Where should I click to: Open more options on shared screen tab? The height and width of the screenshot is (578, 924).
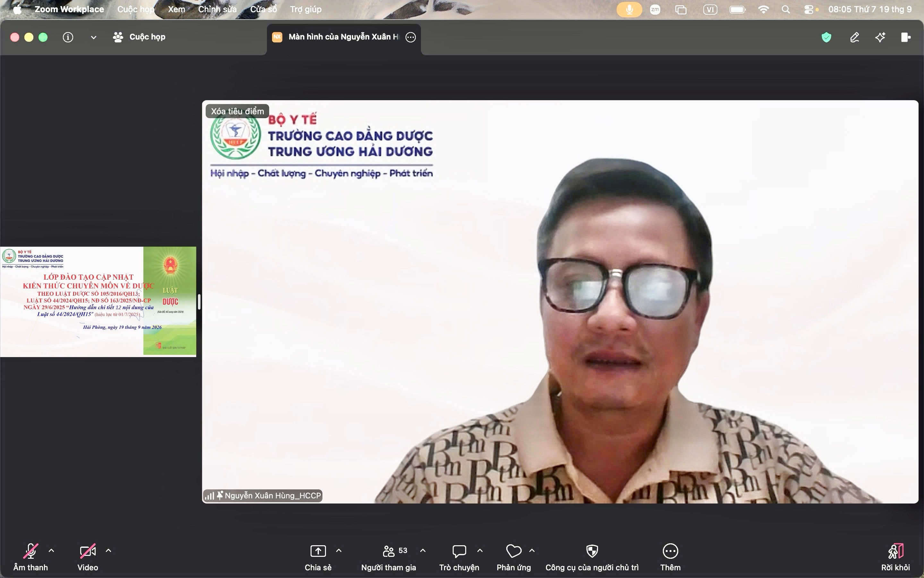coord(410,37)
